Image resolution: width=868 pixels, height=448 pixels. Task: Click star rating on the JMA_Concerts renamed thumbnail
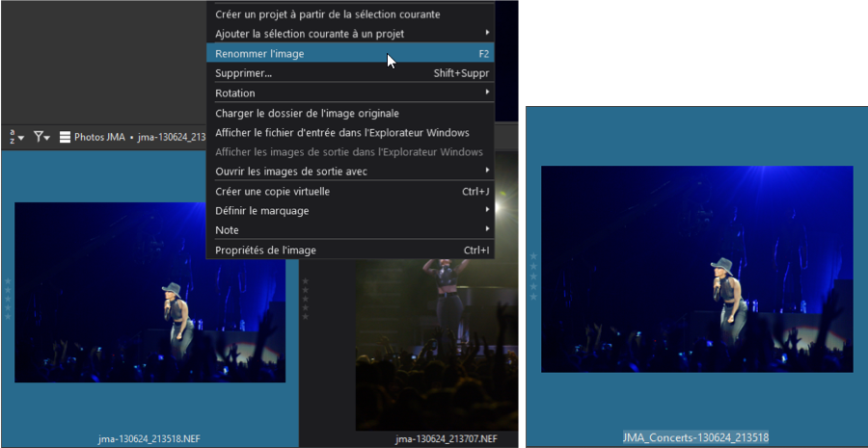[533, 277]
